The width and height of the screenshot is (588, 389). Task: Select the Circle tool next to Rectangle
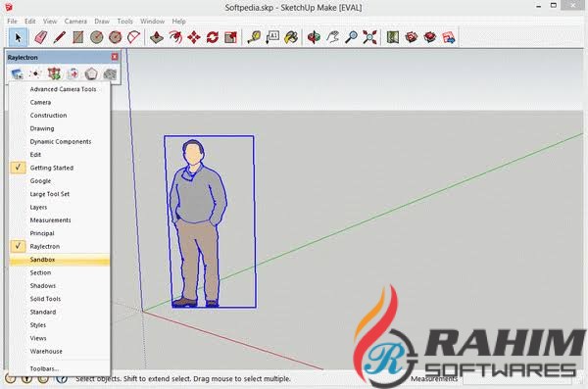coord(97,37)
